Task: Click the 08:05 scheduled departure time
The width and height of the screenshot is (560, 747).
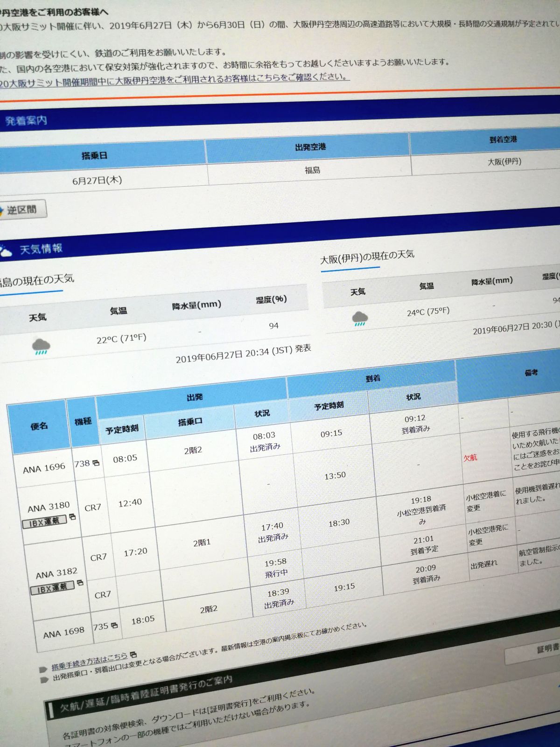Action: (x=125, y=458)
